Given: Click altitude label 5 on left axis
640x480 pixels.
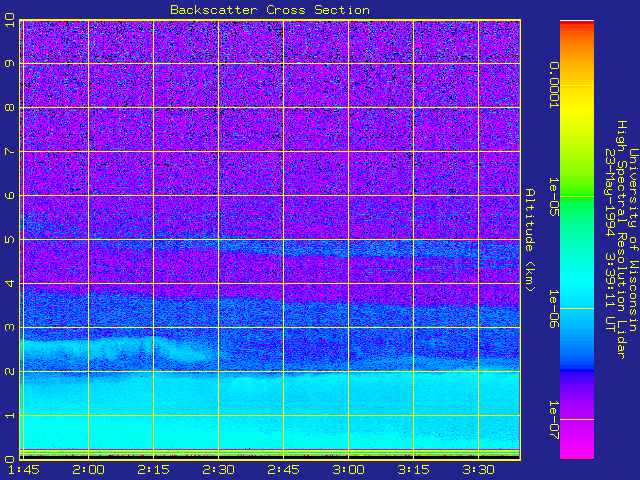Looking at the screenshot, I should [9, 239].
